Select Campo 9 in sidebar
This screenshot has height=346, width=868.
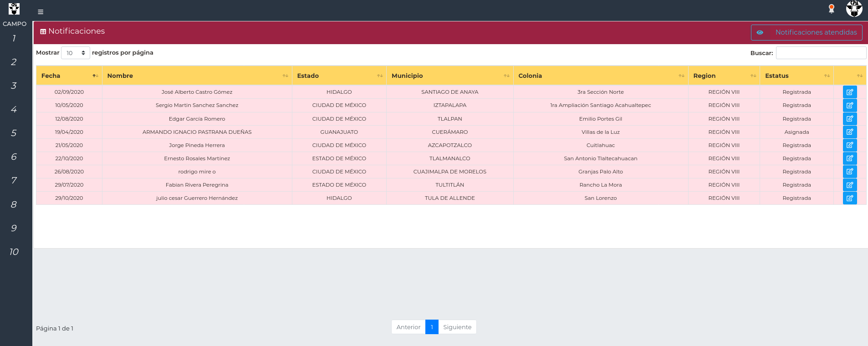(14, 228)
